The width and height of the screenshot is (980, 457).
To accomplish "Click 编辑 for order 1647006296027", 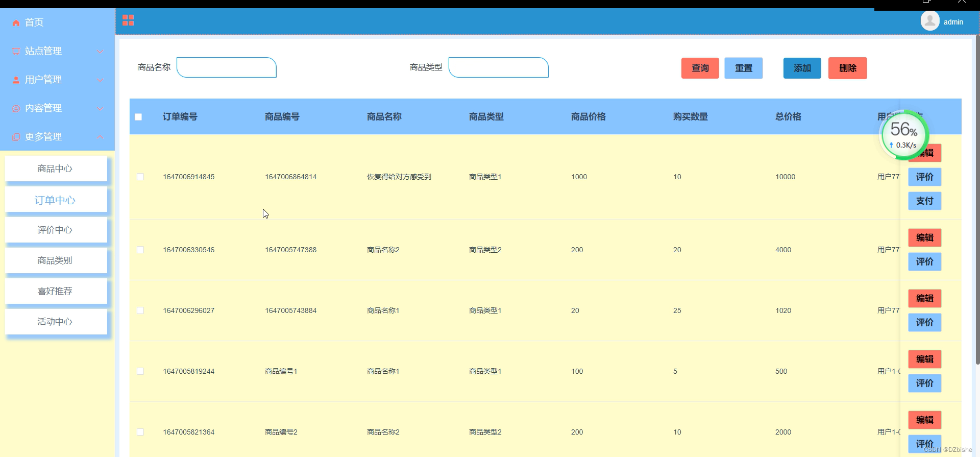I will click(925, 298).
